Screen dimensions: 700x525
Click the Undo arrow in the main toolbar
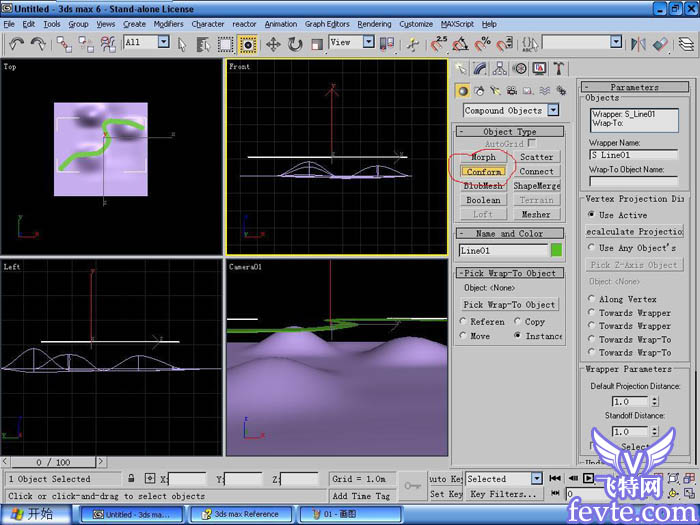[16, 43]
